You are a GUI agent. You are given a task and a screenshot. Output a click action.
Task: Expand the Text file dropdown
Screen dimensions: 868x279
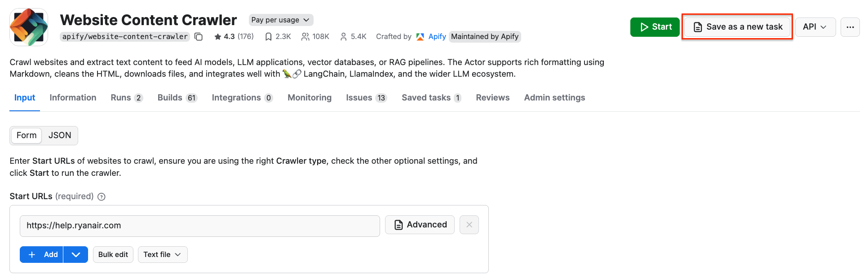pyautogui.click(x=162, y=255)
